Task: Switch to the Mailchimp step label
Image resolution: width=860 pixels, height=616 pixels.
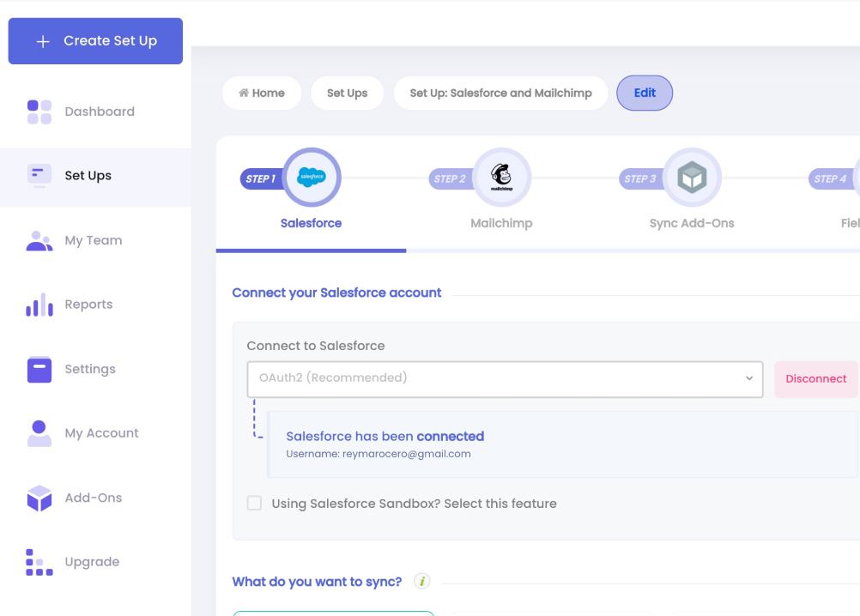Action: point(501,224)
